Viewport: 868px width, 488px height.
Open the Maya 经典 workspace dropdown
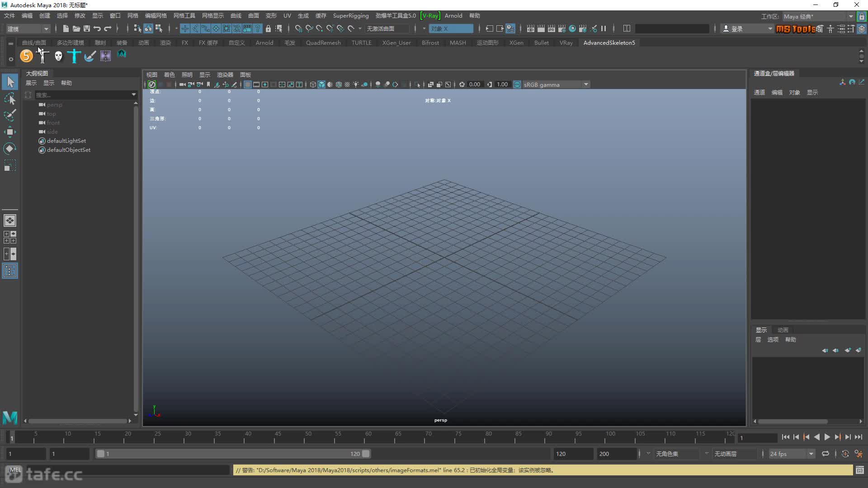click(x=818, y=16)
